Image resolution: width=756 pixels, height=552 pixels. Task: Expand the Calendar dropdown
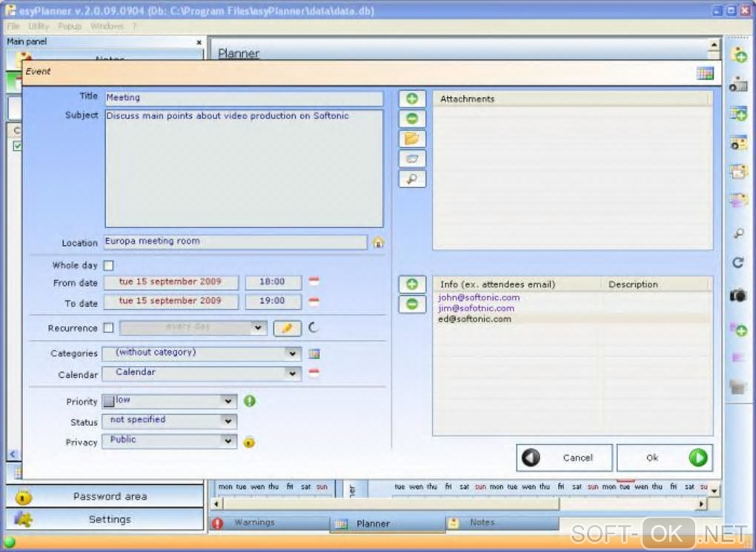tap(292, 373)
